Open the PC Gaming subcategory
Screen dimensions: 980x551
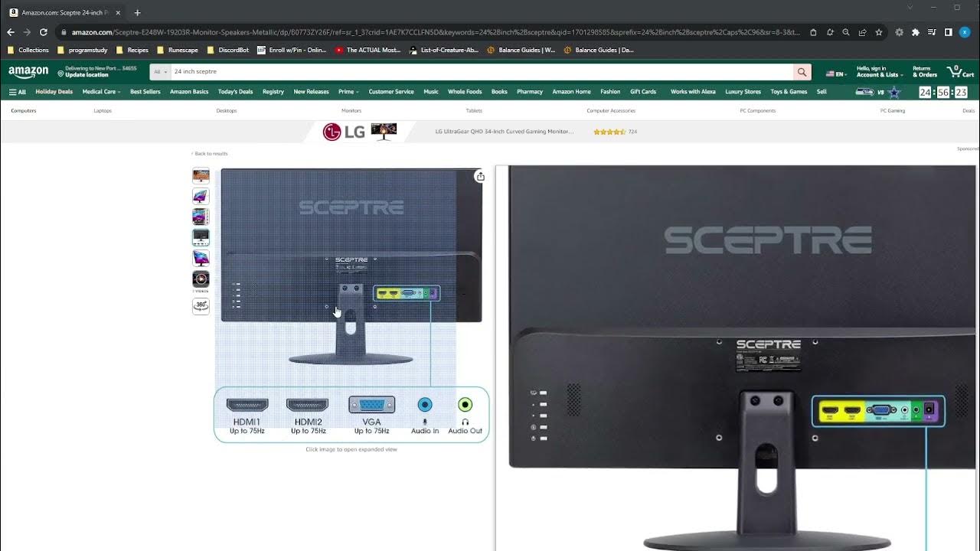[893, 111]
